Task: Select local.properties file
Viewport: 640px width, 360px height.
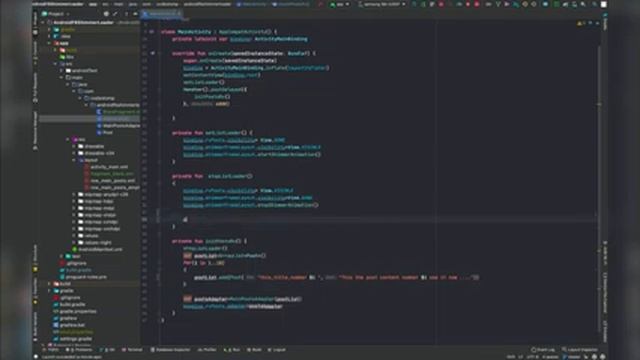Action: 73,332
